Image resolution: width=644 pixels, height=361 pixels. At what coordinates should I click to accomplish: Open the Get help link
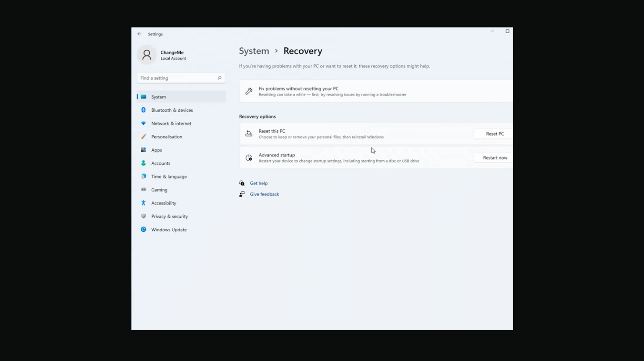(259, 183)
